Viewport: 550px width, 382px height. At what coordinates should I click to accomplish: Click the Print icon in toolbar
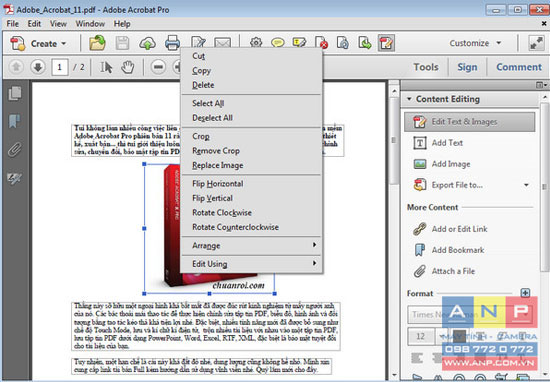coord(172,43)
